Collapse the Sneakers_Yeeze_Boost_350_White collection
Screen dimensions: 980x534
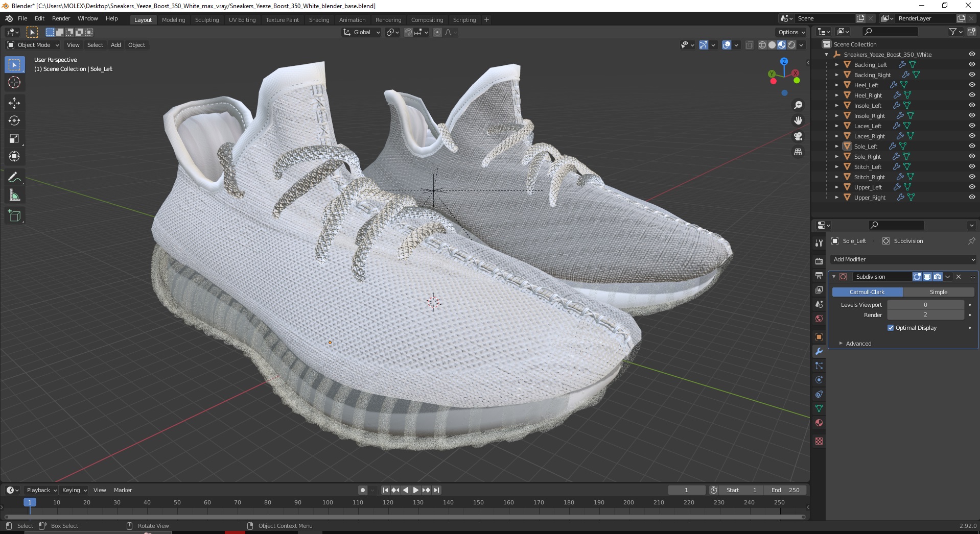tap(827, 54)
